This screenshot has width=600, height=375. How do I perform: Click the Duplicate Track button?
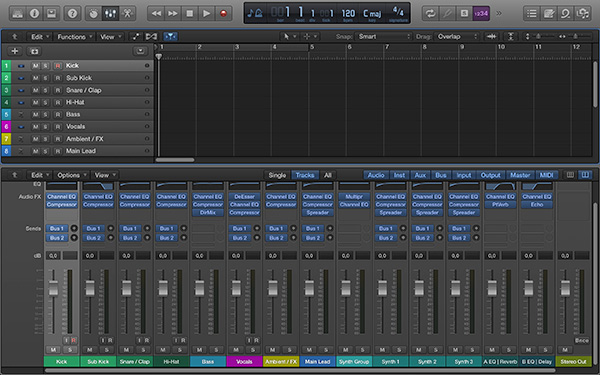34,51
